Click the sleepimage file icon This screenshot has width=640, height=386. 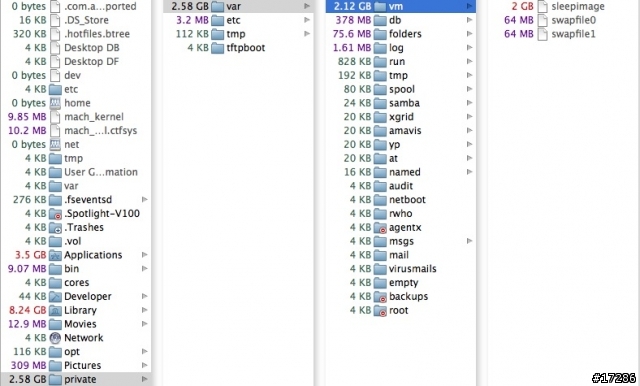[x=542, y=7]
